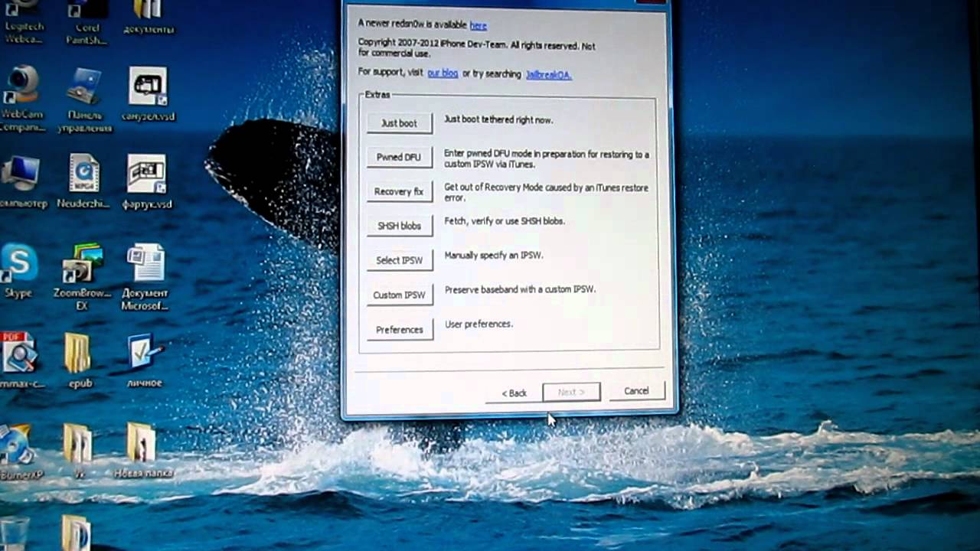
Task: Open the folder left of Новая папка
Action: tap(78, 450)
